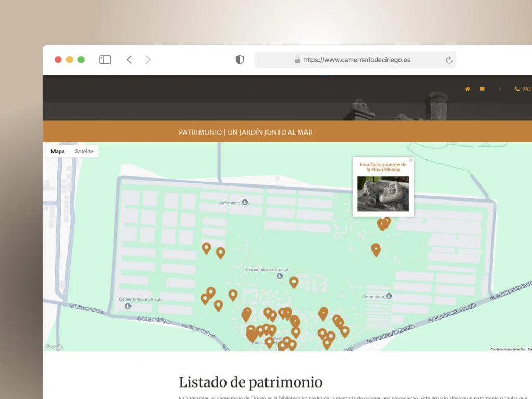Toggle the Safari sidebar icon
This screenshot has width=532, height=399.
(x=105, y=60)
